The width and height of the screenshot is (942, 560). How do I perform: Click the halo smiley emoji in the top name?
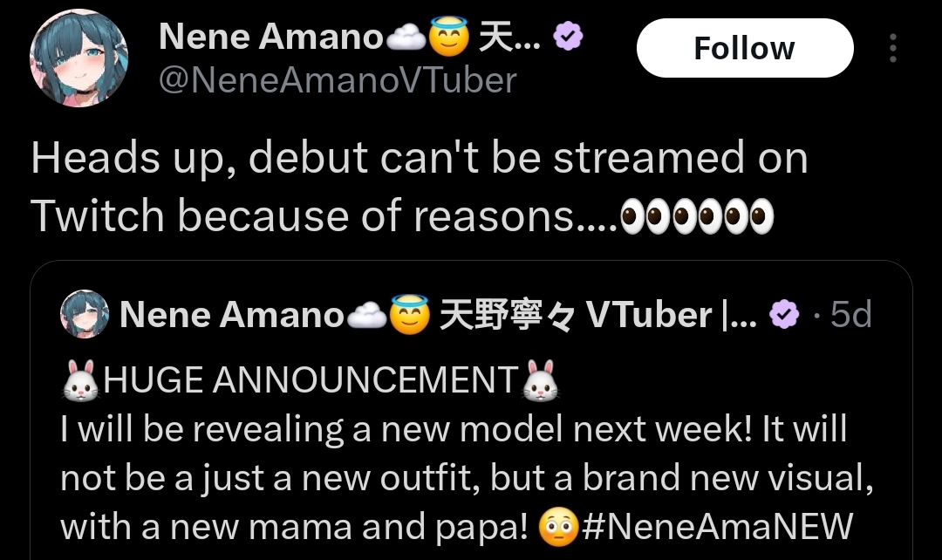coord(448,37)
